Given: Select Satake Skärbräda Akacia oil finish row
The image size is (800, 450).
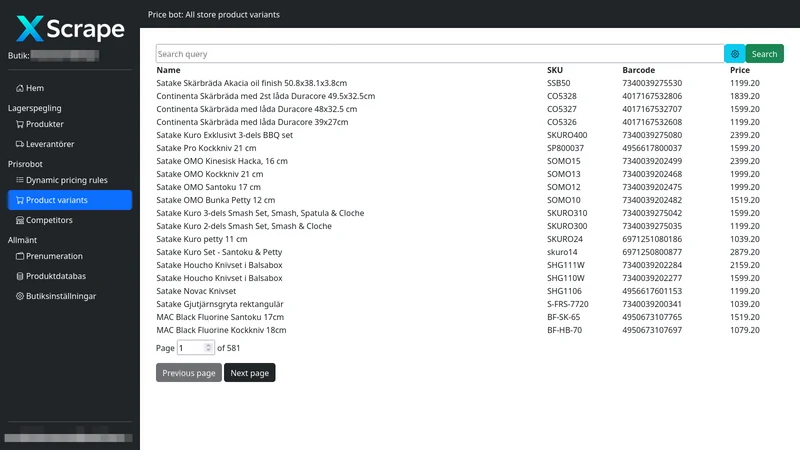Looking at the screenshot, I should coord(469,83).
